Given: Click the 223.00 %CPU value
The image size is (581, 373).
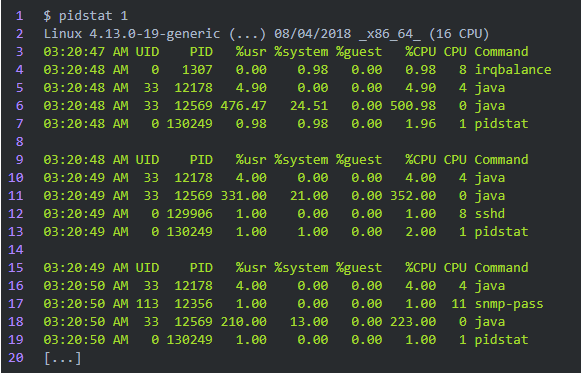Looking at the screenshot, I should (x=413, y=322).
